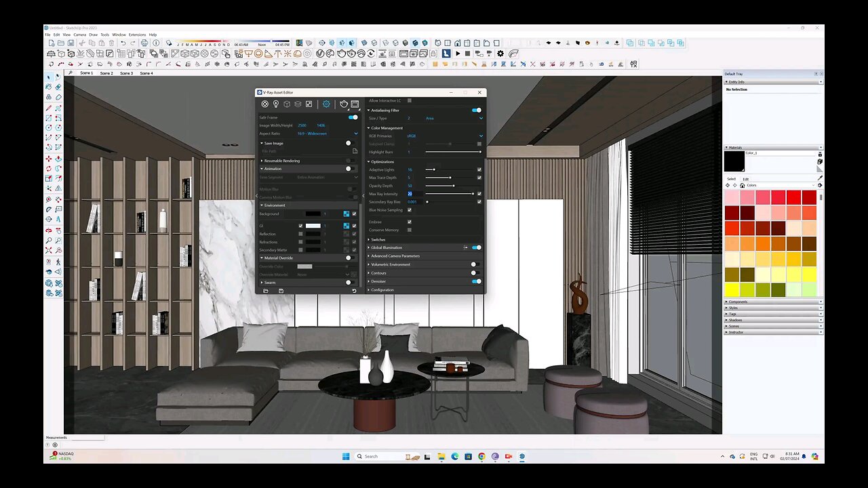The image size is (868, 488).
Task: Click the Model Info icon in toolbar
Action: click(156, 43)
